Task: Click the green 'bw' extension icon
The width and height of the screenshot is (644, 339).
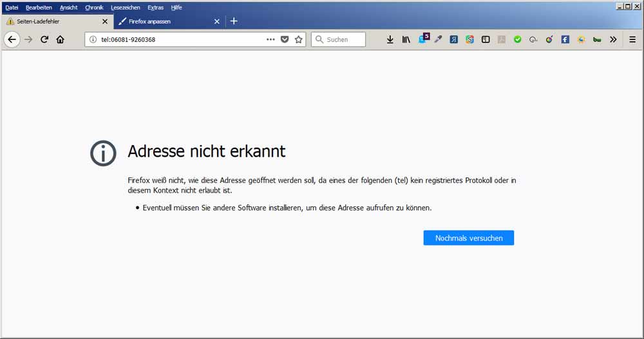Action: [x=597, y=39]
